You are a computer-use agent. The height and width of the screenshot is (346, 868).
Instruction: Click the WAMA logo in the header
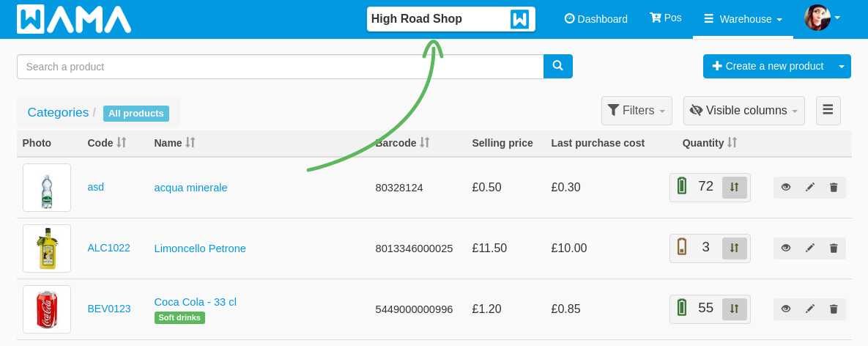pyautogui.click(x=74, y=19)
